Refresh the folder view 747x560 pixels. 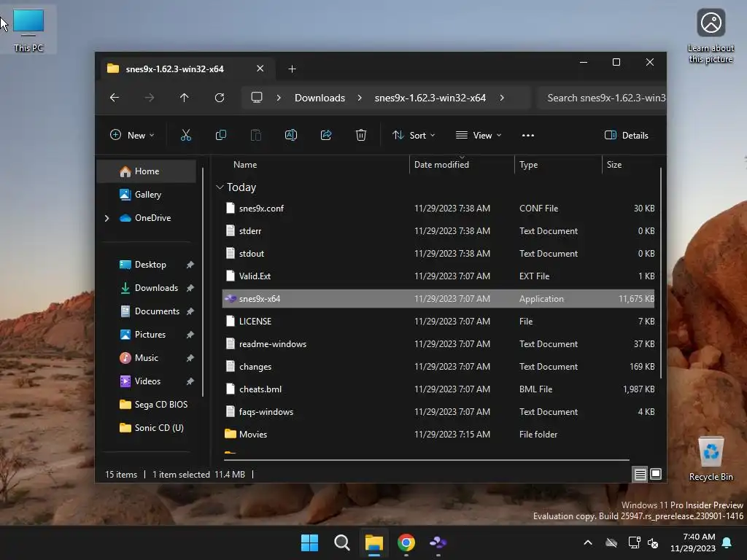tap(220, 98)
